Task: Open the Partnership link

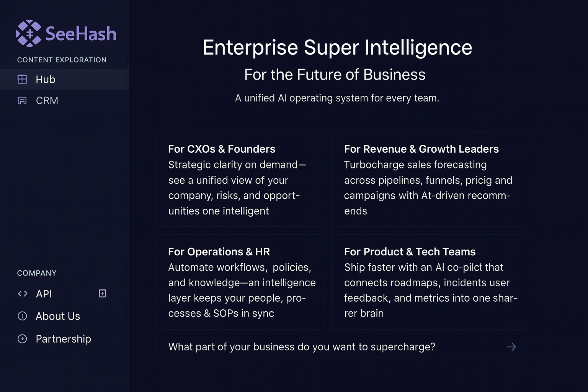Action: (x=63, y=339)
